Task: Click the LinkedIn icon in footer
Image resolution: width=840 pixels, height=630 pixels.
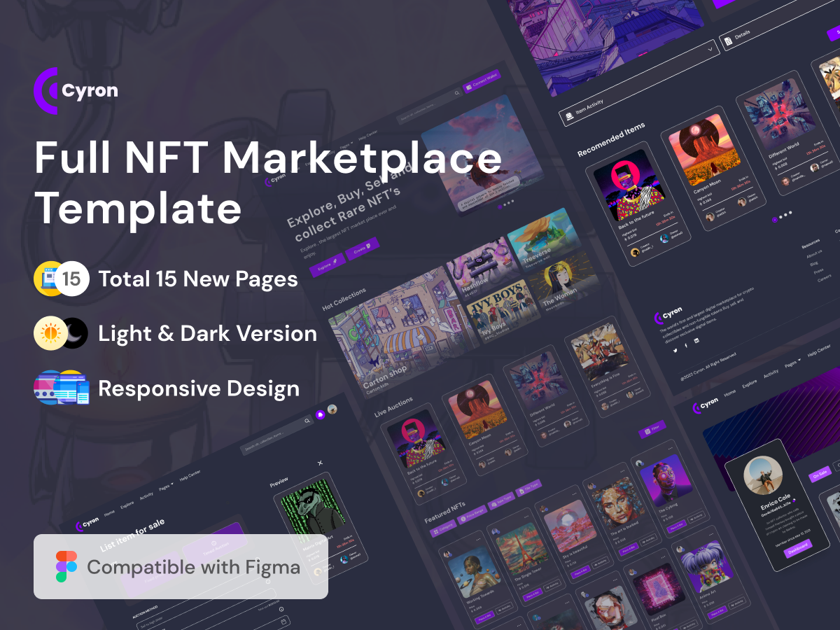Action: coord(696,340)
